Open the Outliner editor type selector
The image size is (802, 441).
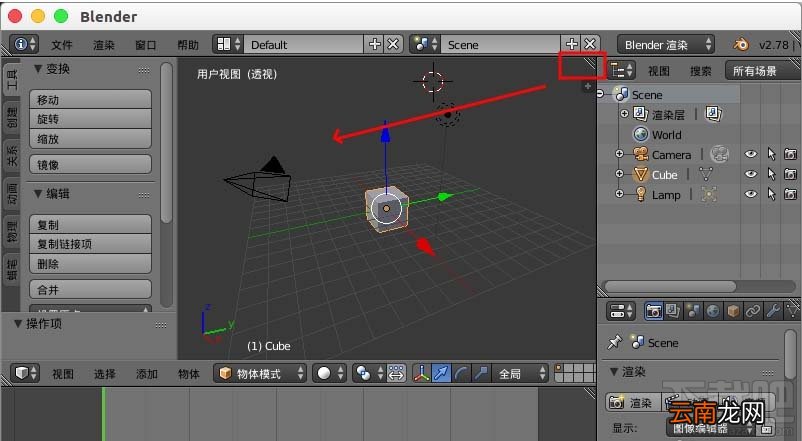coord(622,70)
